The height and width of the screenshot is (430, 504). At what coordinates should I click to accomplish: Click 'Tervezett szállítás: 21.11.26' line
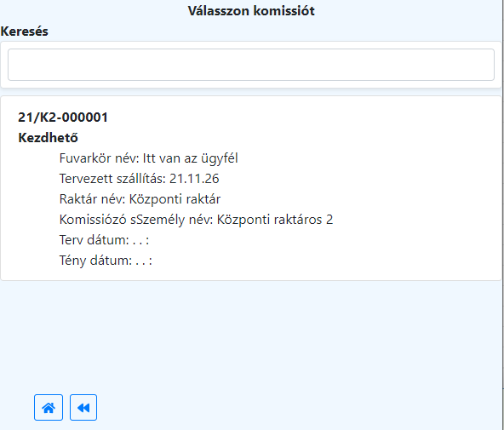(x=139, y=179)
